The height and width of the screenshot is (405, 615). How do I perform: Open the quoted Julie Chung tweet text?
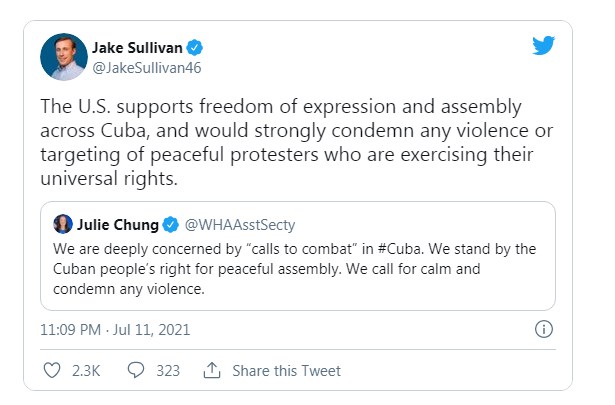(x=295, y=269)
